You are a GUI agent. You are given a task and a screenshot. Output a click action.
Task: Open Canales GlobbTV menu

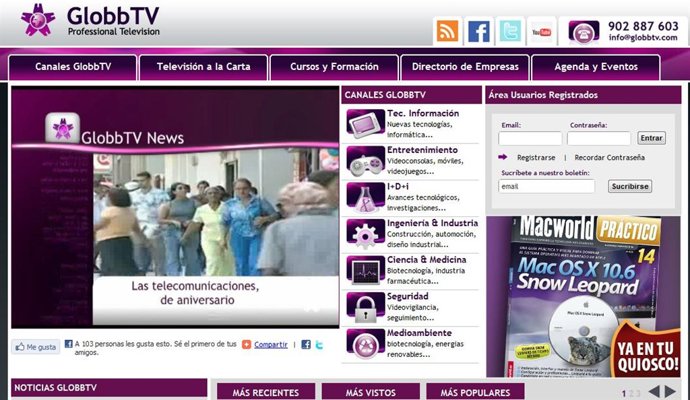pyautogui.click(x=73, y=67)
